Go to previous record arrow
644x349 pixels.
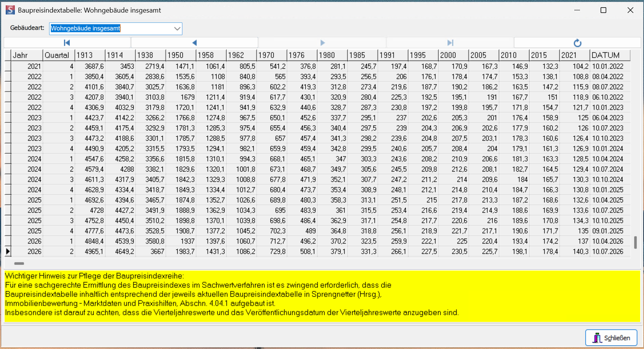pos(194,43)
